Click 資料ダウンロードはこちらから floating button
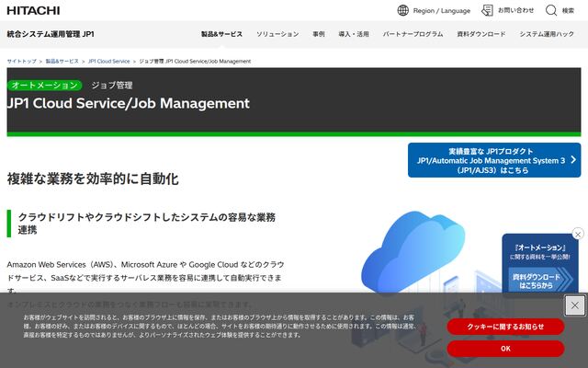 click(540, 281)
